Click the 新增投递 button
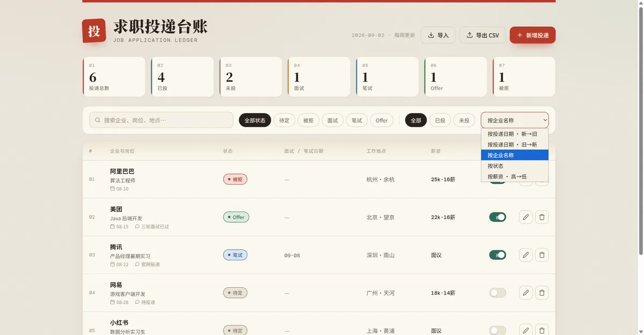 click(x=532, y=35)
